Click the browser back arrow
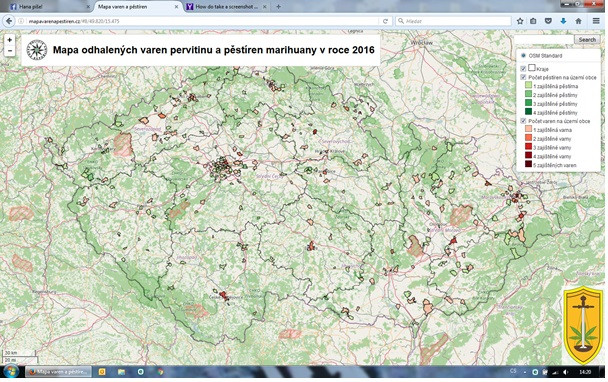Image resolution: width=608 pixels, height=382 pixels. coord(9,21)
